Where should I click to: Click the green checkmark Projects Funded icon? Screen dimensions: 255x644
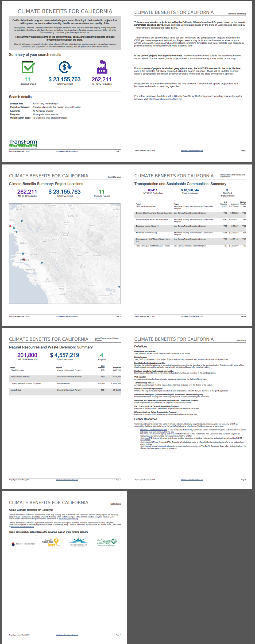28,67
